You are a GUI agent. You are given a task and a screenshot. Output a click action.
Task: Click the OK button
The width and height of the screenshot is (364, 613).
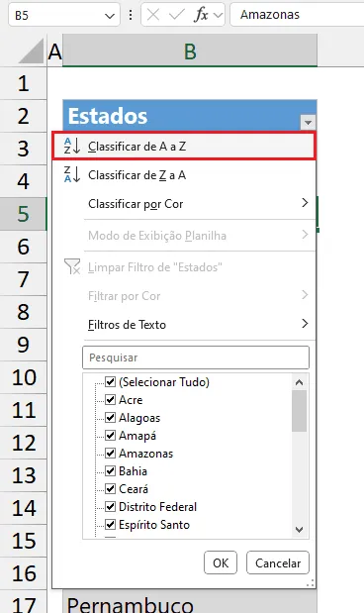click(x=221, y=562)
